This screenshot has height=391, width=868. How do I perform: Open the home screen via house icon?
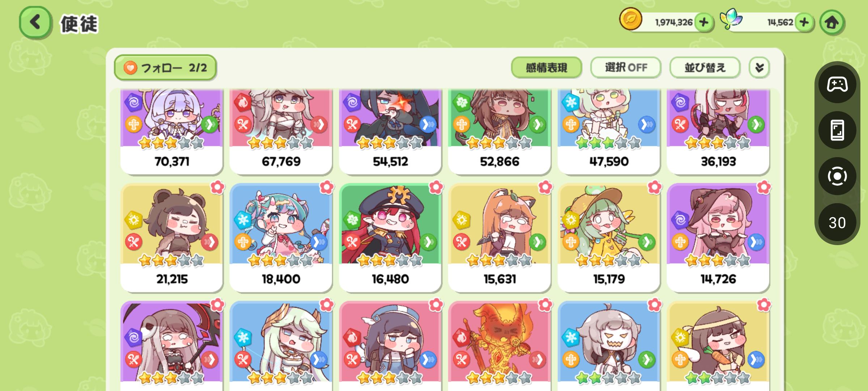point(831,22)
